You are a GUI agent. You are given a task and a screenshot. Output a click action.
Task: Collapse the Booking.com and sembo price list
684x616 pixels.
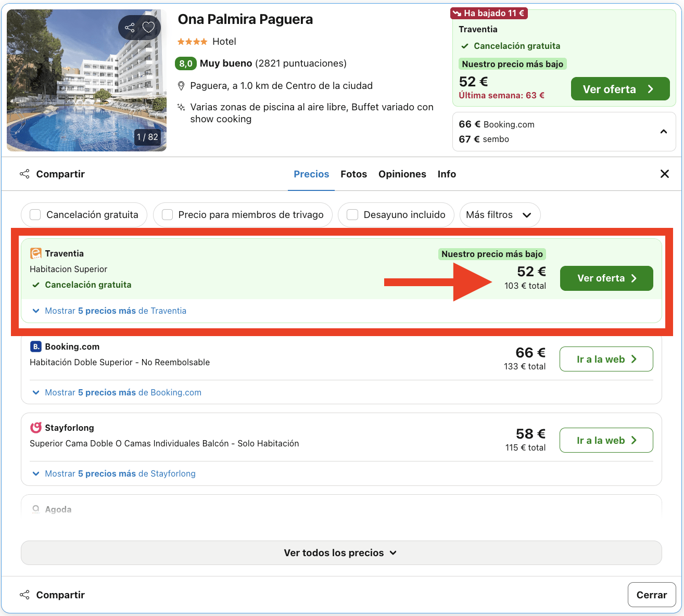(x=664, y=132)
